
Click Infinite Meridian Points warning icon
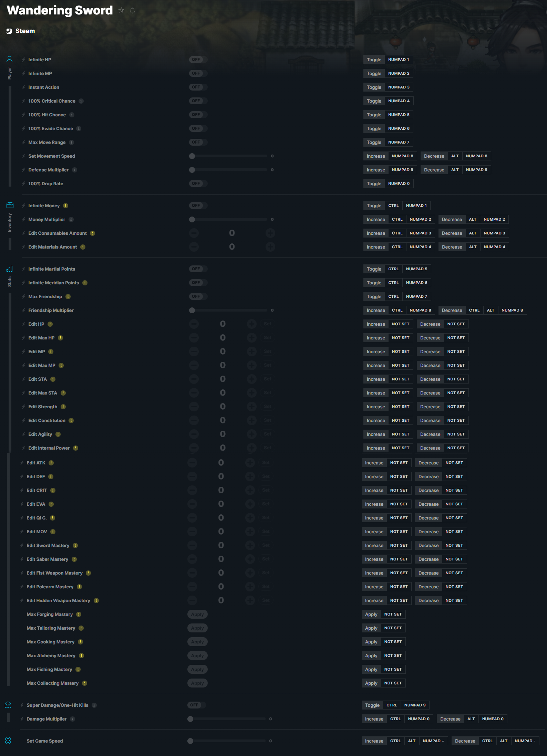pyautogui.click(x=85, y=283)
